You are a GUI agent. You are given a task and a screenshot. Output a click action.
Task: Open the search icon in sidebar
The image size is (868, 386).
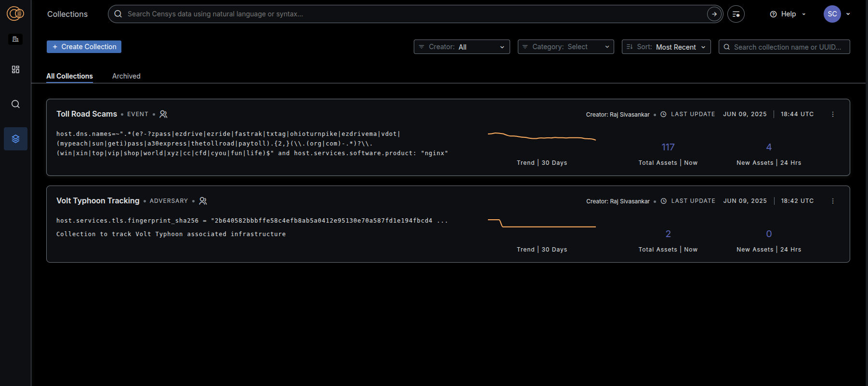tap(15, 104)
